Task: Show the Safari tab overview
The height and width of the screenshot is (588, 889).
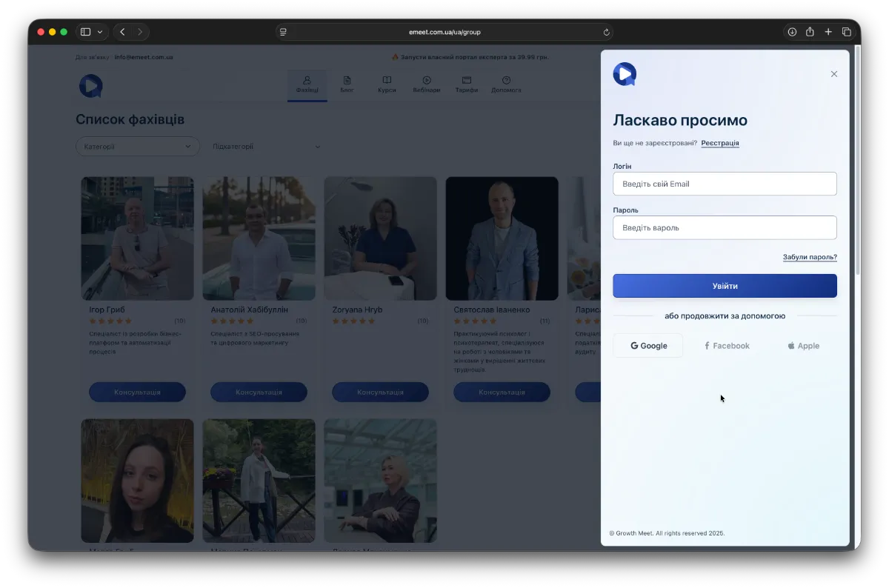Action: (847, 32)
